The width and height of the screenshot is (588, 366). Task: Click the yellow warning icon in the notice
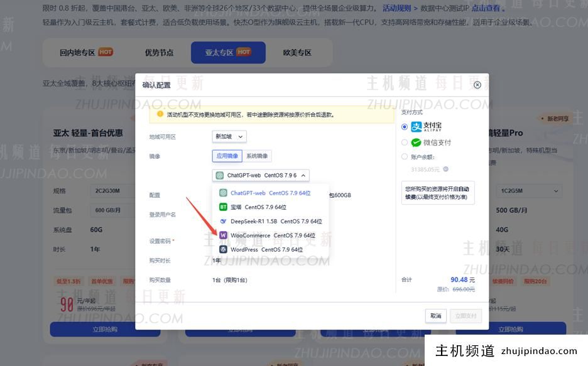pos(160,114)
